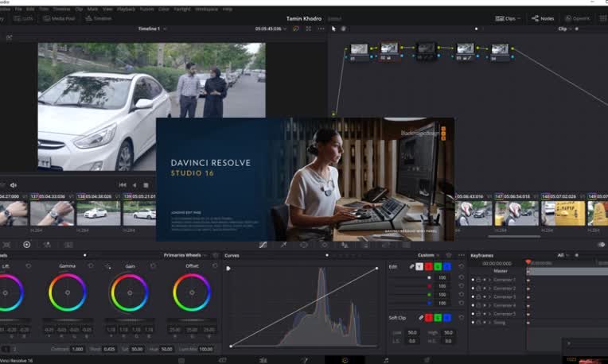Image resolution: width=608 pixels, height=364 pixels.
Task: Open the RGB Mixer palette icon
Action: click(47, 245)
